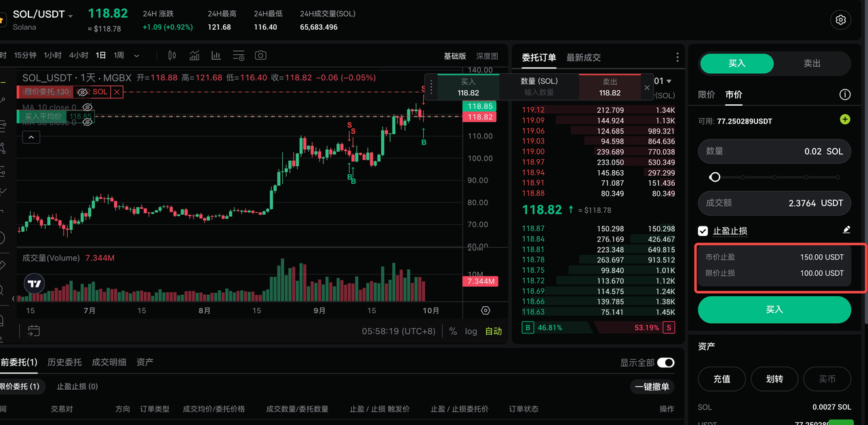Toggle visibility of the 限价委托 130 line
The image size is (868, 425).
[x=83, y=92]
